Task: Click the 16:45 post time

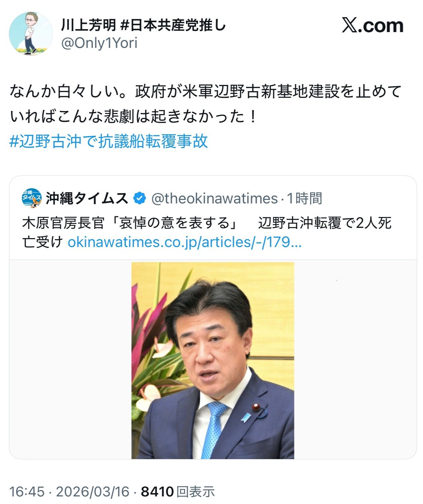Action: click(x=26, y=491)
